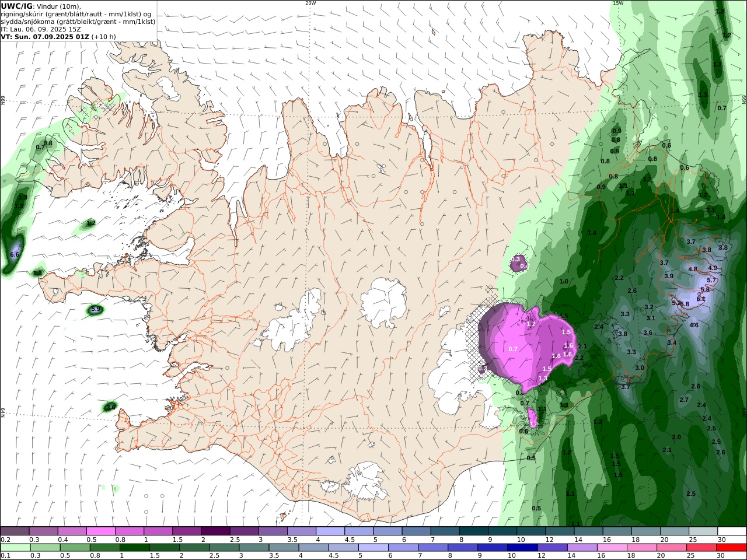Click the 'IT: Lau. 06. 09. 2025 15Z' line

coord(41,29)
